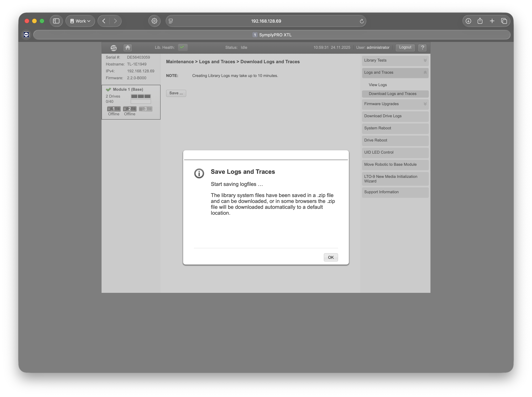Open the Work profile dropdown
Viewport: 532px width, 397px height.
point(80,21)
